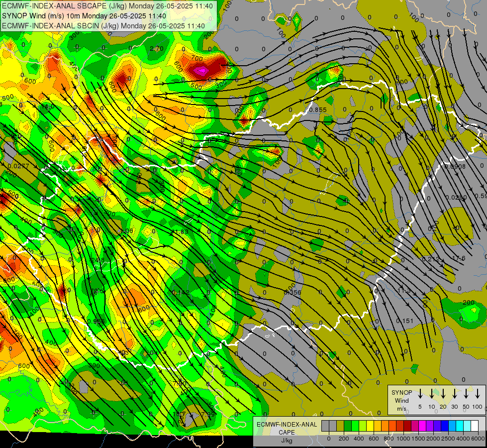487x448 pixels.
Task: Click the 50 m/s wind arrow in the SYNOP legend
Action: click(466, 393)
